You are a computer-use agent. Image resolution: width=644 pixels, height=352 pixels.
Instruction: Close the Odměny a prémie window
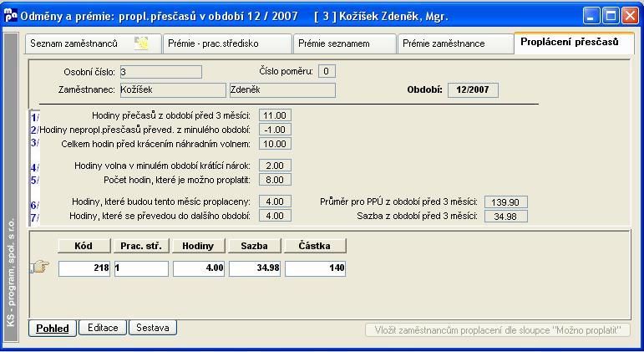[630, 16]
